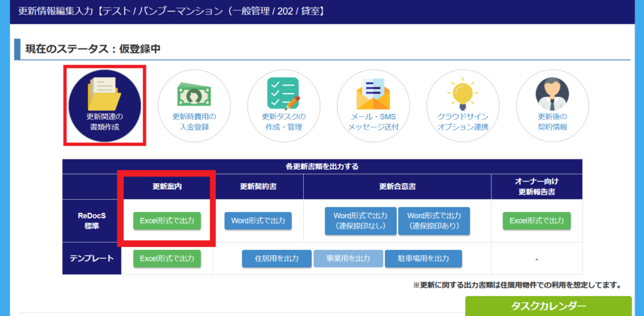Click 更新情報編集入力 title bar text

172,11
